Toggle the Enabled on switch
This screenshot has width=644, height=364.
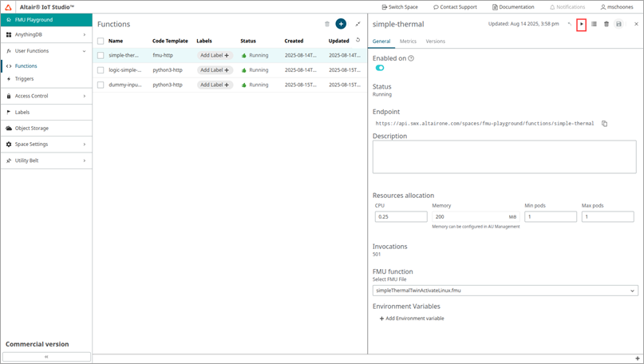[380, 69]
